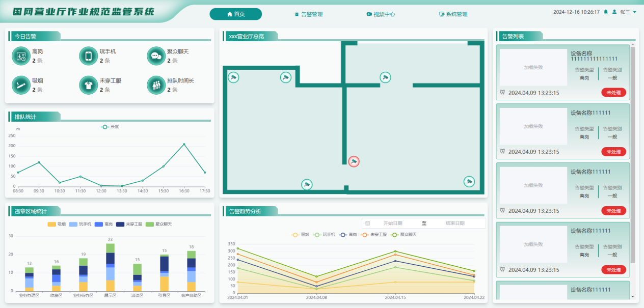Click the 客户自助区 axis label
644x308 pixels.
(x=191, y=295)
